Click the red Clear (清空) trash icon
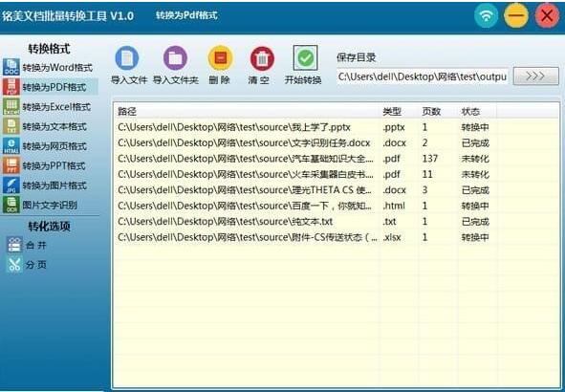565x392 pixels. tap(262, 58)
